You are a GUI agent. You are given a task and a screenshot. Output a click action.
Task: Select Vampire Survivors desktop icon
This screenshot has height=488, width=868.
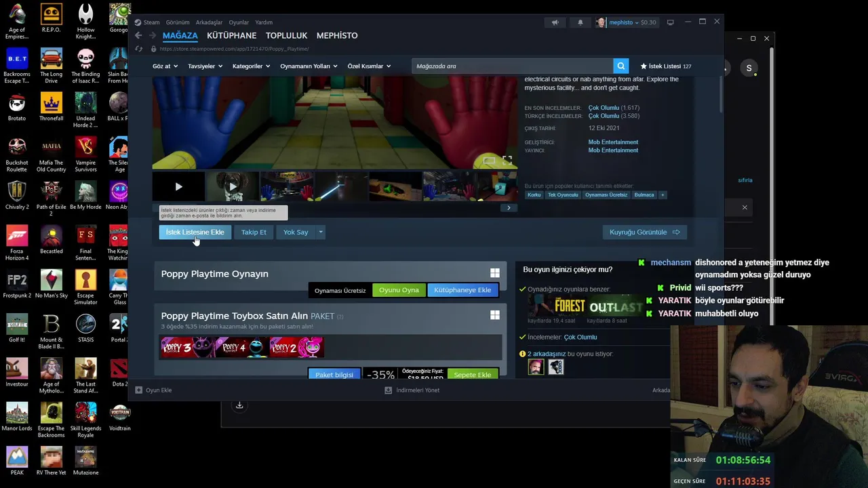click(x=85, y=155)
